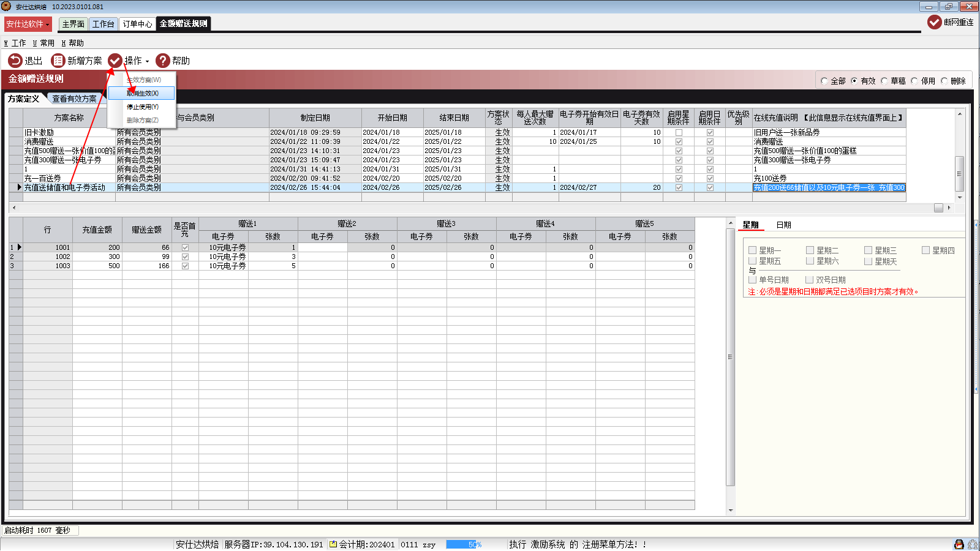Switch to the 金额赠送规则 tab
This screenshot has width=980, height=551.
[183, 23]
